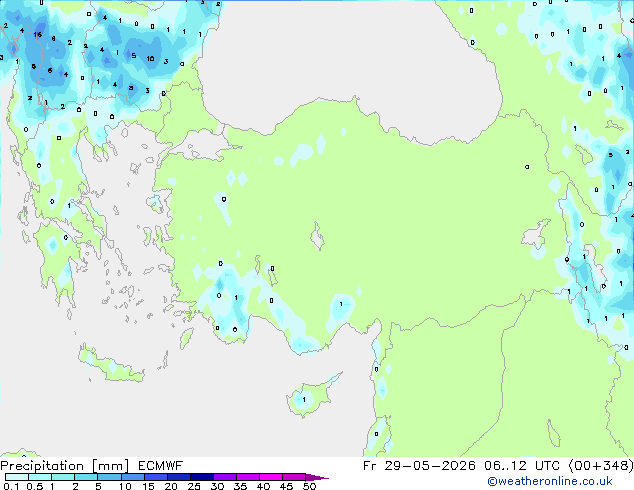The image size is (634, 490).
Task: Click the 30 mm purple legend swatch
Action: (x=225, y=477)
